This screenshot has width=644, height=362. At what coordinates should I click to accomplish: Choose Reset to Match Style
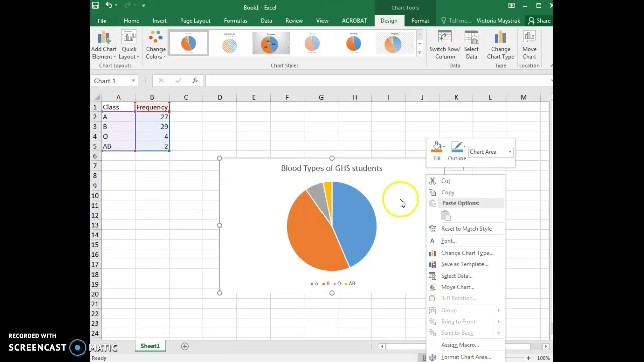click(x=465, y=229)
